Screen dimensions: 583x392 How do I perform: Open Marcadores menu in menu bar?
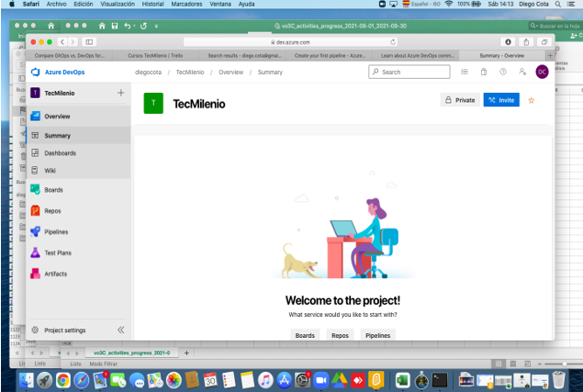click(x=186, y=4)
